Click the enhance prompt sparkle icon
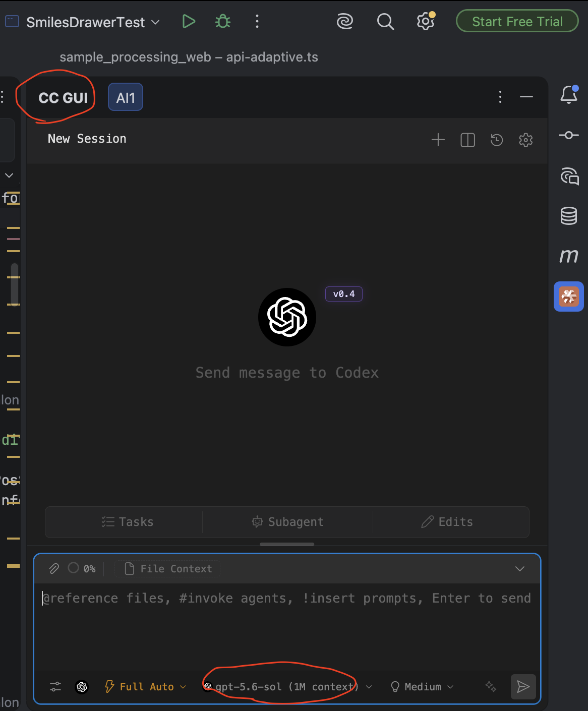This screenshot has height=711, width=588. (491, 687)
